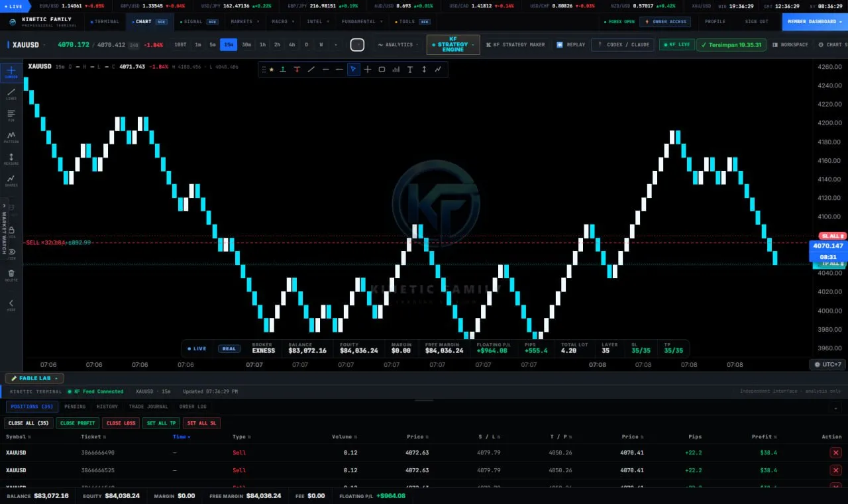Click the red sell arrow tool
Viewport: 848px width, 504px height.
(297, 70)
